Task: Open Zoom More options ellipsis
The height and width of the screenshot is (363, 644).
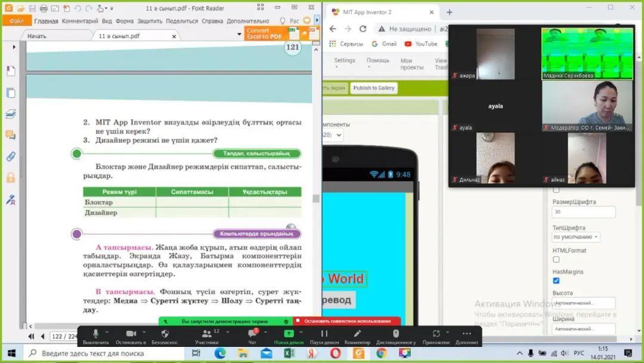Action: click(466, 333)
